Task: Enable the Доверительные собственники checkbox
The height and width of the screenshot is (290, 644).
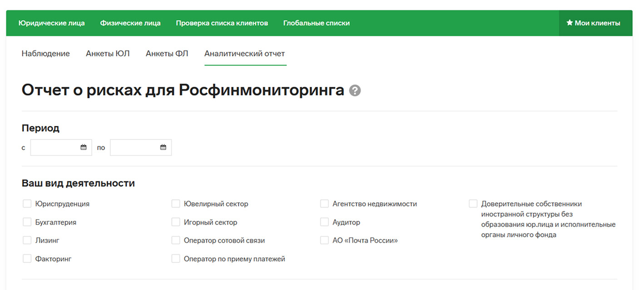Action: [473, 204]
